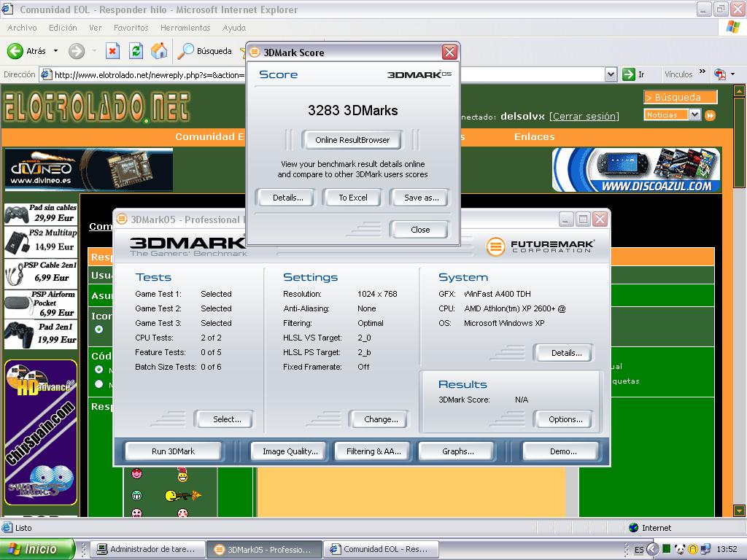This screenshot has width=747, height=560.
Task: Click the green Ir go arrow
Action: [x=629, y=74]
